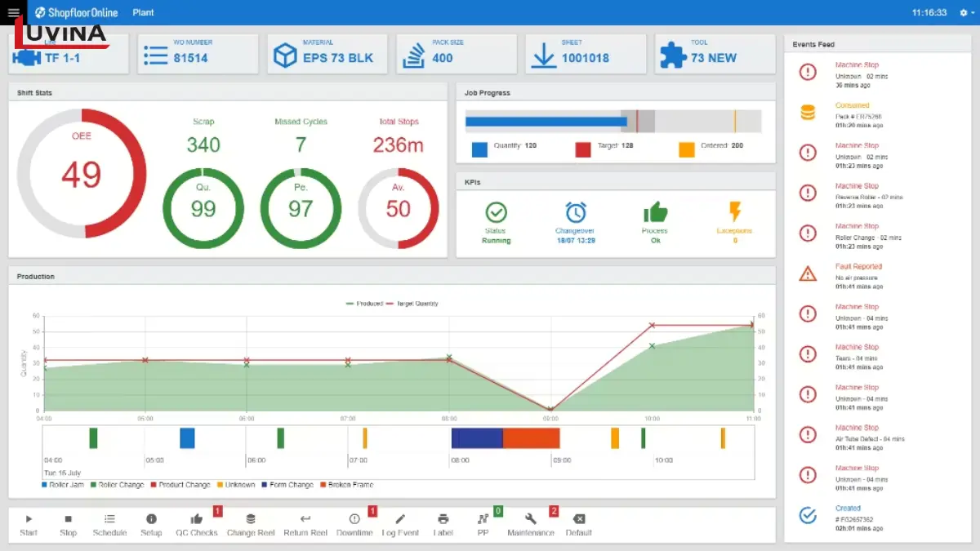Open the Downtime log icon
980x551 pixels.
click(354, 520)
